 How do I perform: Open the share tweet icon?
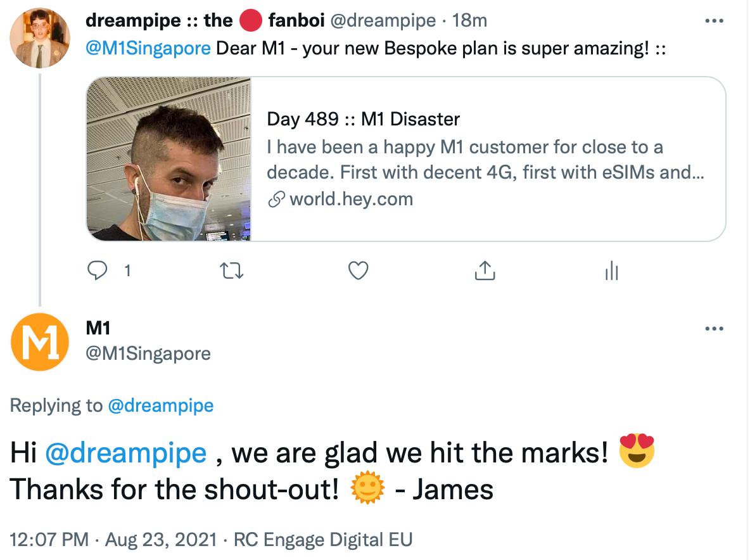(x=485, y=271)
